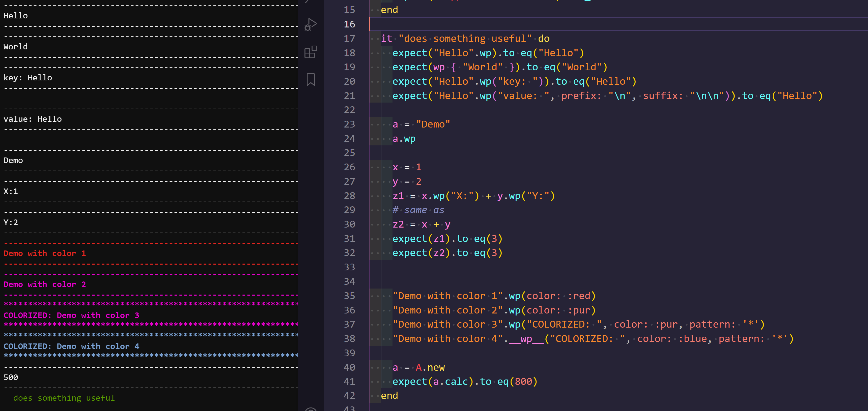868x411 pixels.
Task: Open the Bookmarks sidebar view
Action: point(310,79)
